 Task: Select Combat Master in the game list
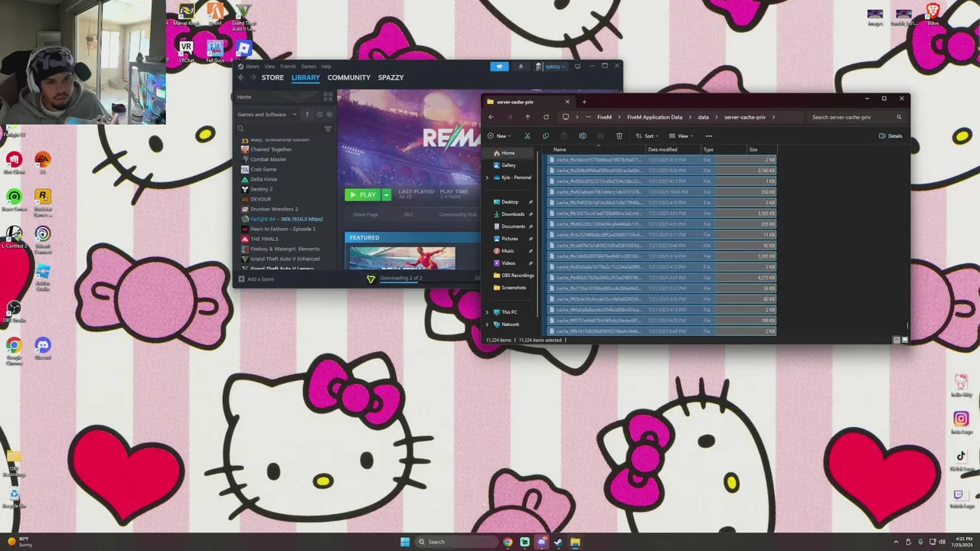coord(268,159)
